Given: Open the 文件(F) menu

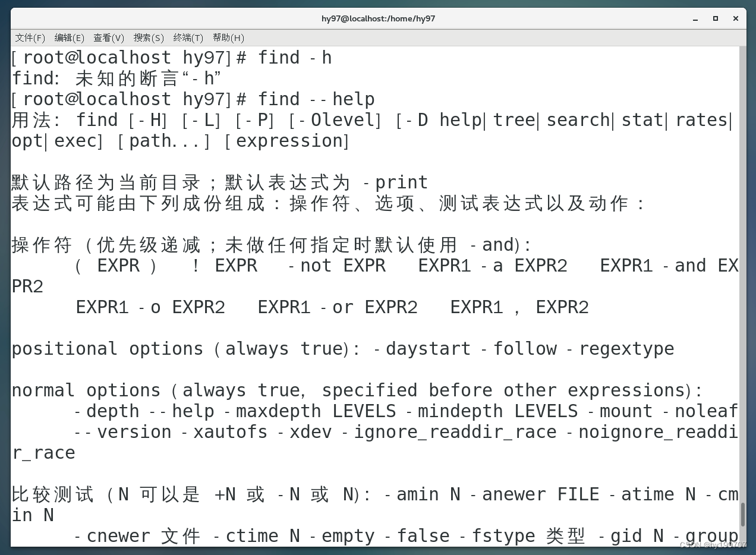Looking at the screenshot, I should click(x=29, y=37).
